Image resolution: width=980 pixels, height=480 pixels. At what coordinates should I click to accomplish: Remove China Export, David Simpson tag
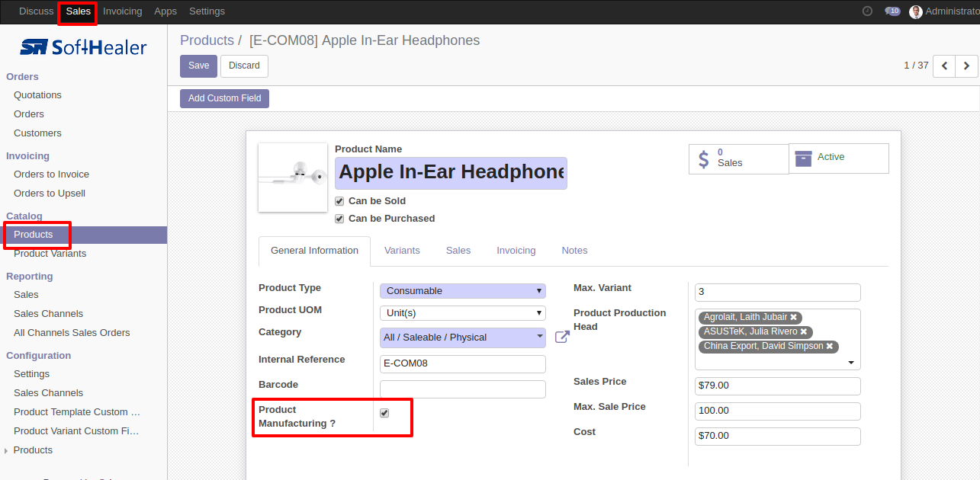click(x=830, y=346)
